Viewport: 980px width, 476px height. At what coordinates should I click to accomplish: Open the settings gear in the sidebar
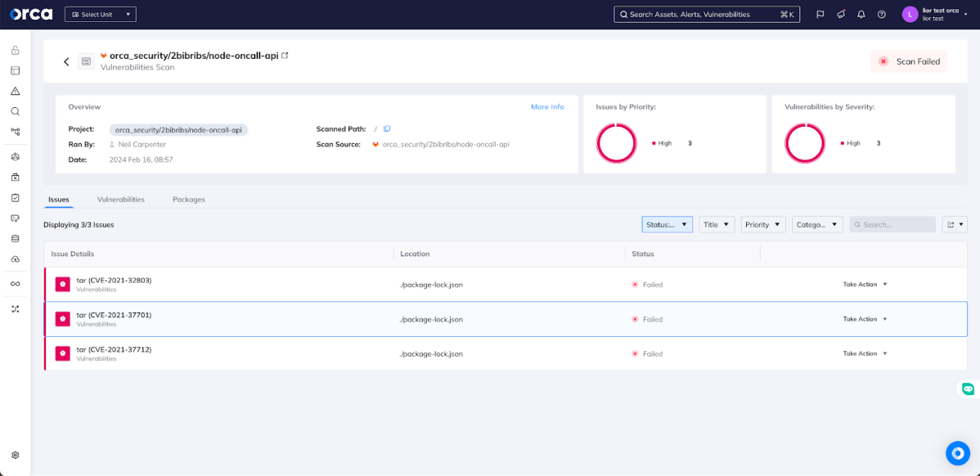[15, 456]
